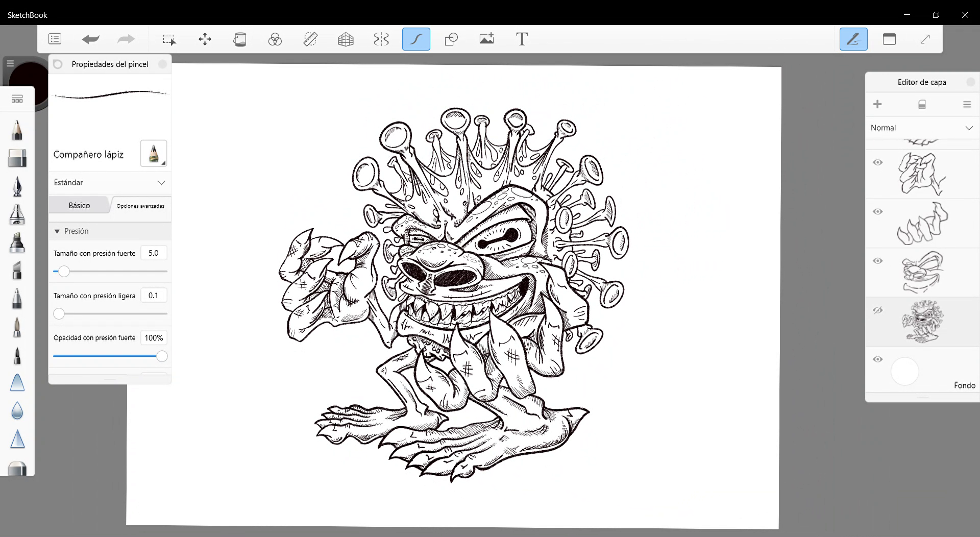
Task: Click the Undo arrow in toolbar
Action: tap(90, 39)
